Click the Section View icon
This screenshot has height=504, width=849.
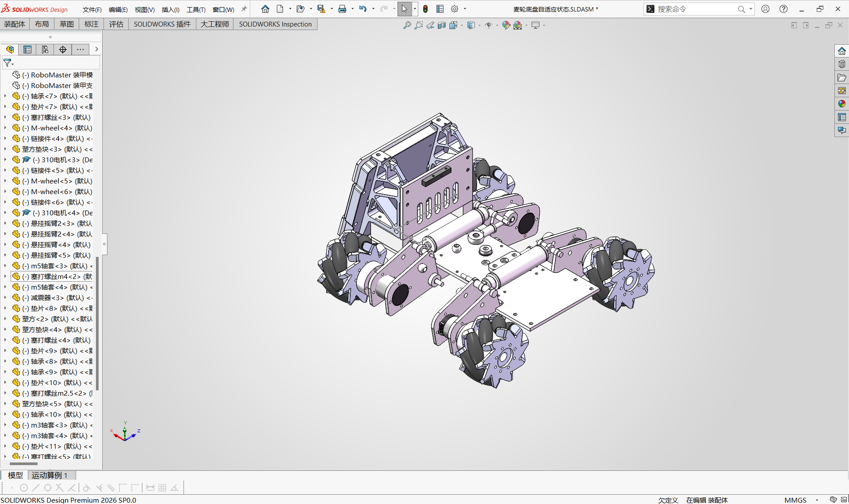442,25
